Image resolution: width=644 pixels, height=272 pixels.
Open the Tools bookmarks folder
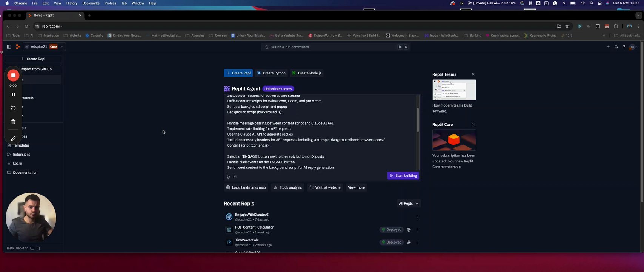click(x=14, y=36)
